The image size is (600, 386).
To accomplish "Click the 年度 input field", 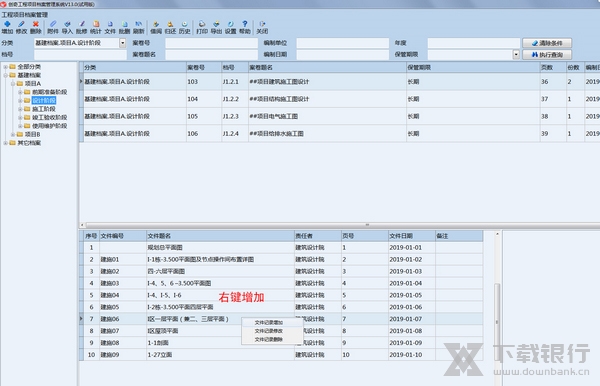I will click(474, 43).
